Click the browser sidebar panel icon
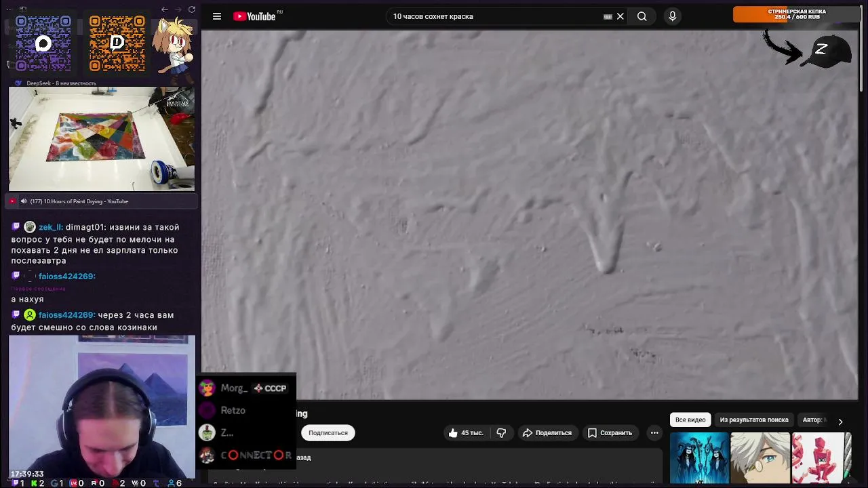The height and width of the screenshot is (488, 868). [x=22, y=9]
